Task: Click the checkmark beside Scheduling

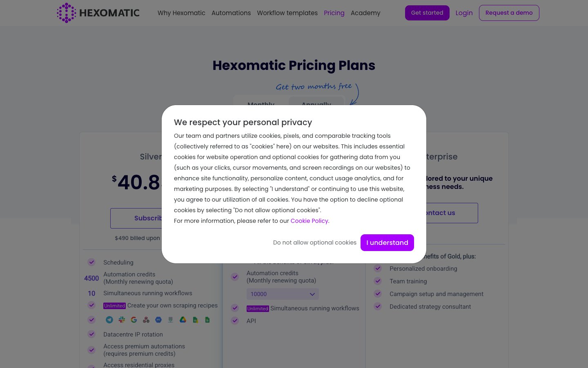Action: (91, 262)
